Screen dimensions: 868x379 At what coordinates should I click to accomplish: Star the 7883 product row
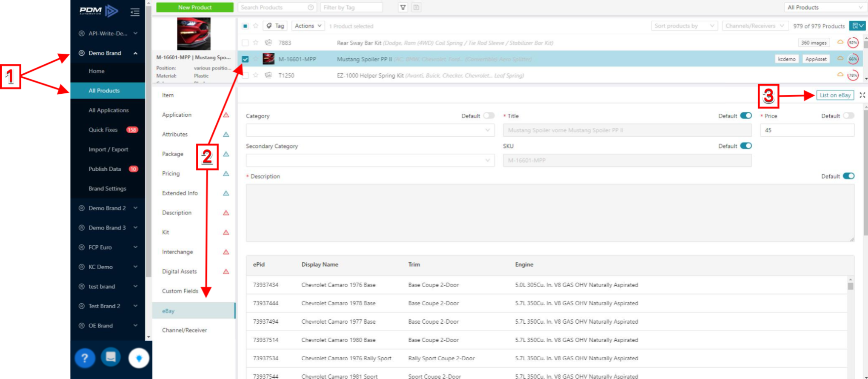pyautogui.click(x=256, y=43)
